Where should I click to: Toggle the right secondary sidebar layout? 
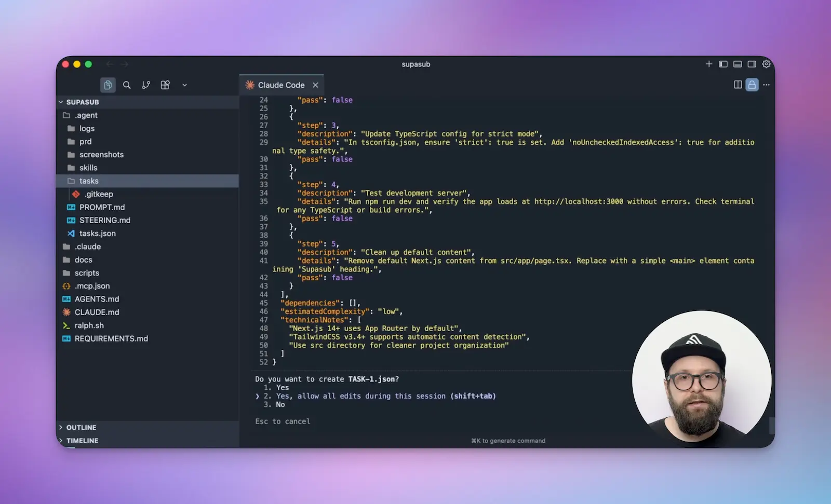(x=752, y=64)
